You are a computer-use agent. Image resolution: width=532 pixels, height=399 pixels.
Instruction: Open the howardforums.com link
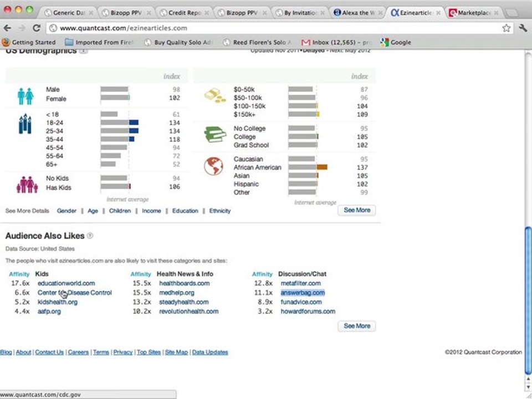[x=308, y=311]
